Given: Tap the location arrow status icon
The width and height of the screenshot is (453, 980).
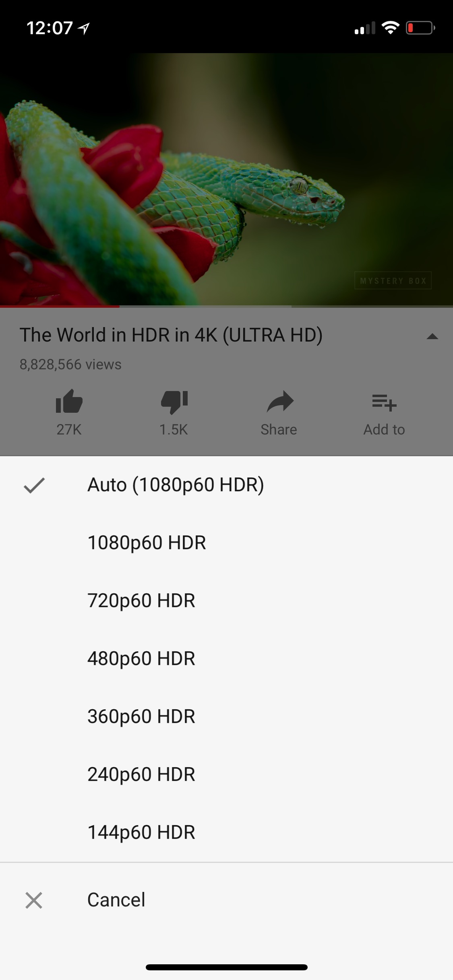Looking at the screenshot, I should (x=84, y=28).
